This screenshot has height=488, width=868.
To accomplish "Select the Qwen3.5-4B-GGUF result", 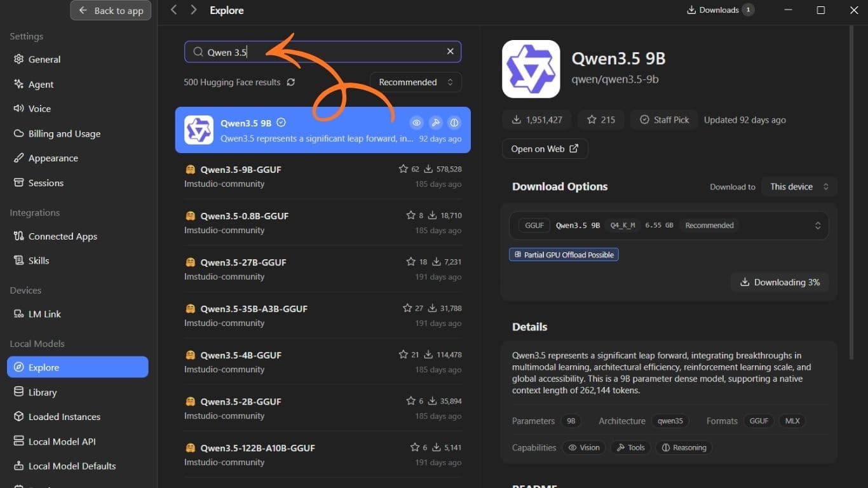I will 323,362.
